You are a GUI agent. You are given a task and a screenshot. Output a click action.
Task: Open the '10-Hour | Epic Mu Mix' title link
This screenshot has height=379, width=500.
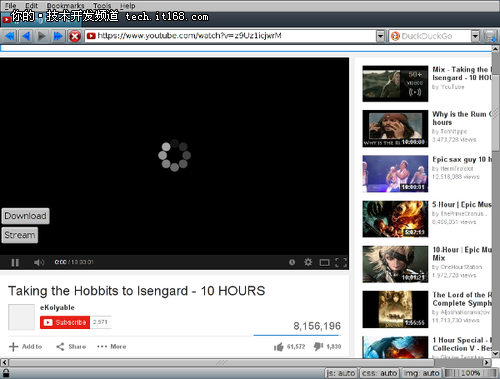pyautogui.click(x=463, y=254)
